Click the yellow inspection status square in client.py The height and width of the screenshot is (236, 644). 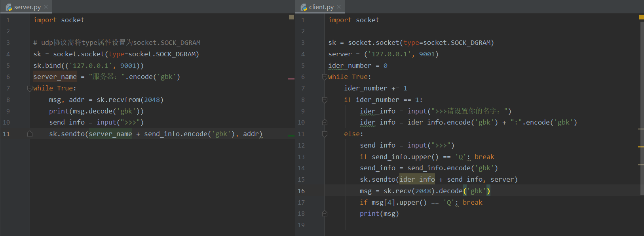point(641,17)
